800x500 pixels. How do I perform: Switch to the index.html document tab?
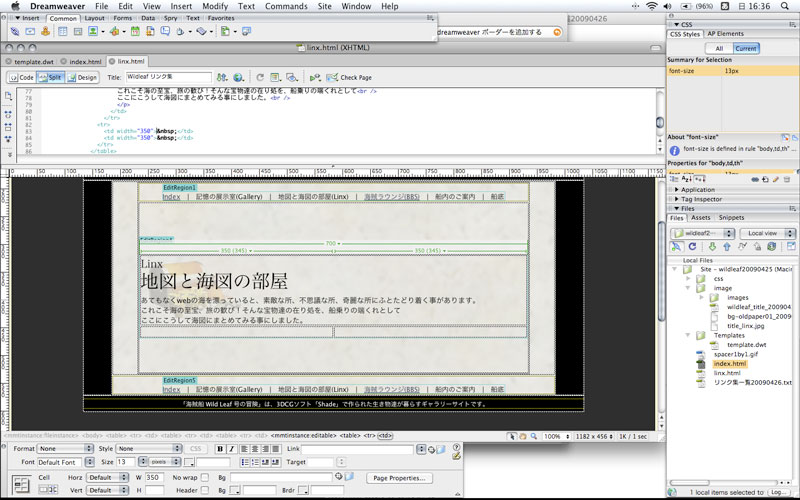click(x=85, y=61)
